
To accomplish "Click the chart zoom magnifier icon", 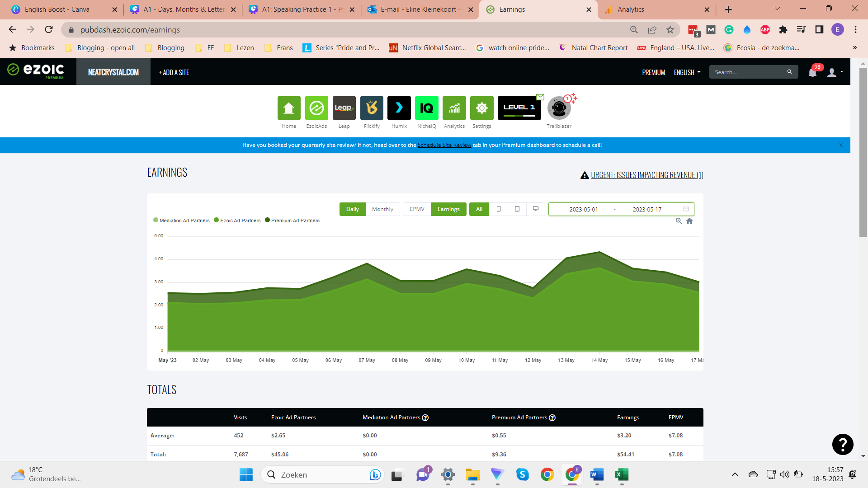I will (x=679, y=221).
